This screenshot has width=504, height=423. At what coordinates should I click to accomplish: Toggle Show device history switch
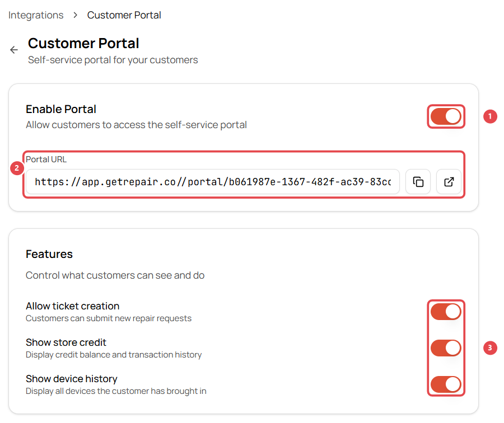tap(446, 384)
